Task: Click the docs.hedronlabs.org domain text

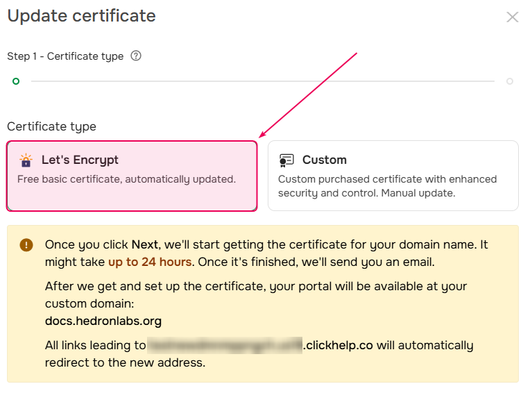Action: click(x=103, y=321)
